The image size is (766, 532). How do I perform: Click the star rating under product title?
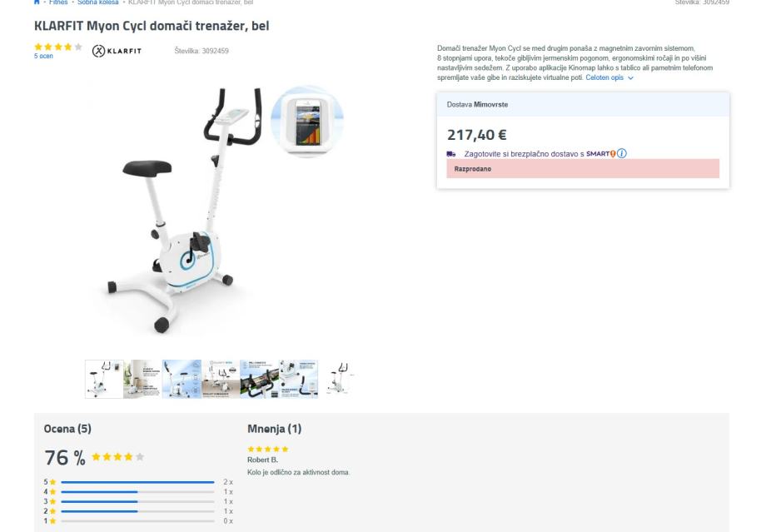pos(58,47)
